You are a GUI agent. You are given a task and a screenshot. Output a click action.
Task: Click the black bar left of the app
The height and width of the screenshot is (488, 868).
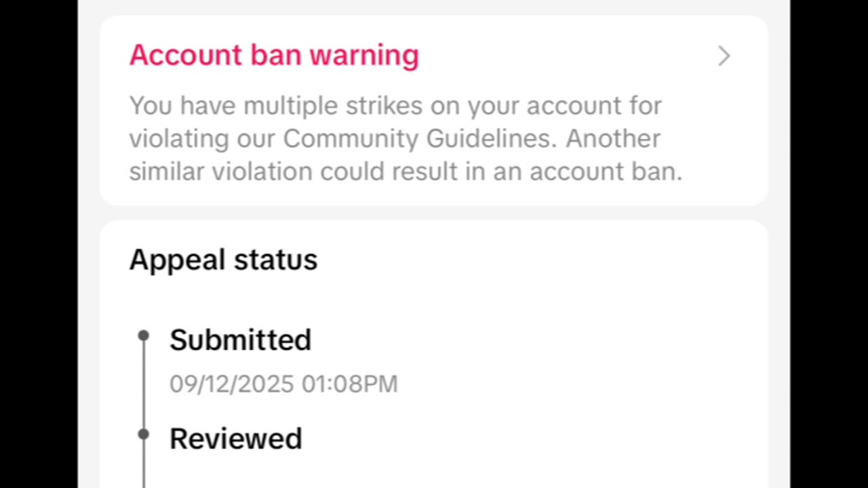(39, 244)
